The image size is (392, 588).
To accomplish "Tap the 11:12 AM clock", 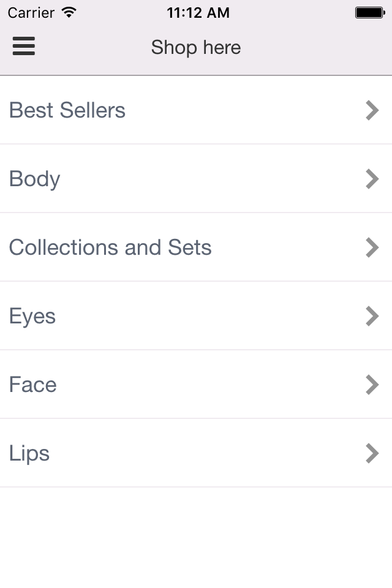I will tap(198, 13).
